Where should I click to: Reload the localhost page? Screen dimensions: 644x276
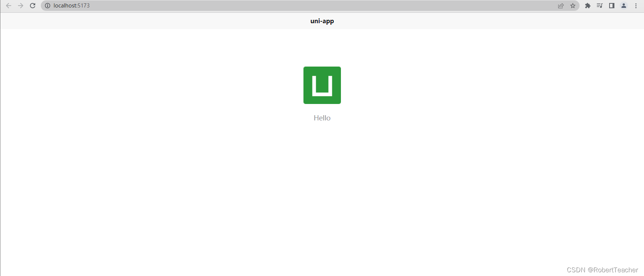pyautogui.click(x=33, y=6)
